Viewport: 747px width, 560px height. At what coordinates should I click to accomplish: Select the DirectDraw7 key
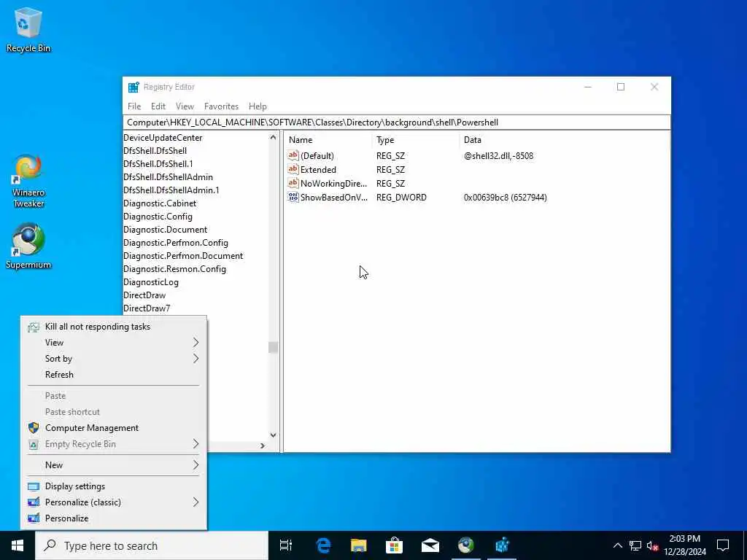click(147, 308)
